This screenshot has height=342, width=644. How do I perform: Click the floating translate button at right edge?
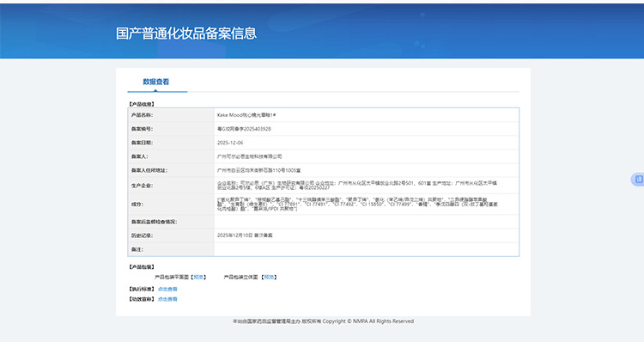click(x=638, y=180)
